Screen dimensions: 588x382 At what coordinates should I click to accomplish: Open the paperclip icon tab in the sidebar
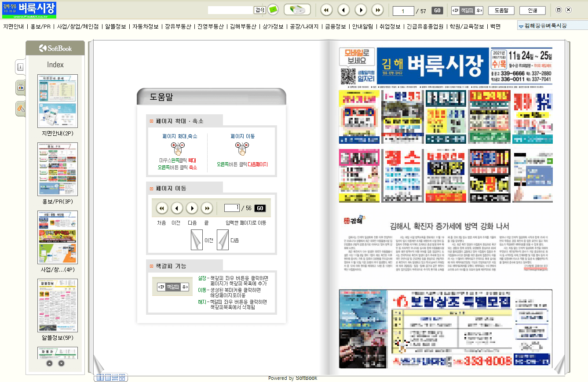[x=20, y=108]
